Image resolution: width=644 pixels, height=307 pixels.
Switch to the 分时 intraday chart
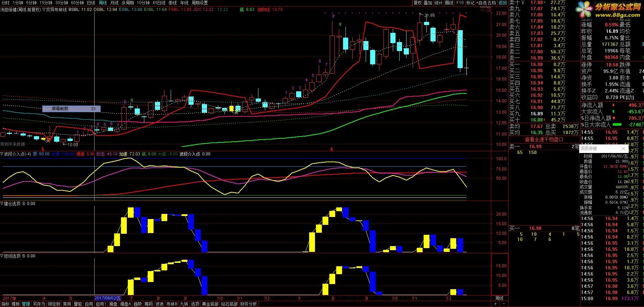coord(5,3)
